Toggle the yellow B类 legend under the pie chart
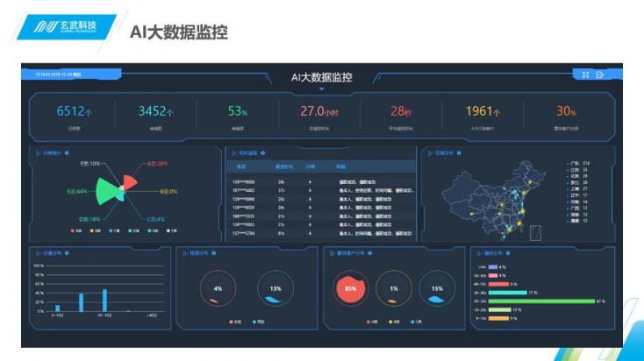644x361 pixels. coord(96,231)
